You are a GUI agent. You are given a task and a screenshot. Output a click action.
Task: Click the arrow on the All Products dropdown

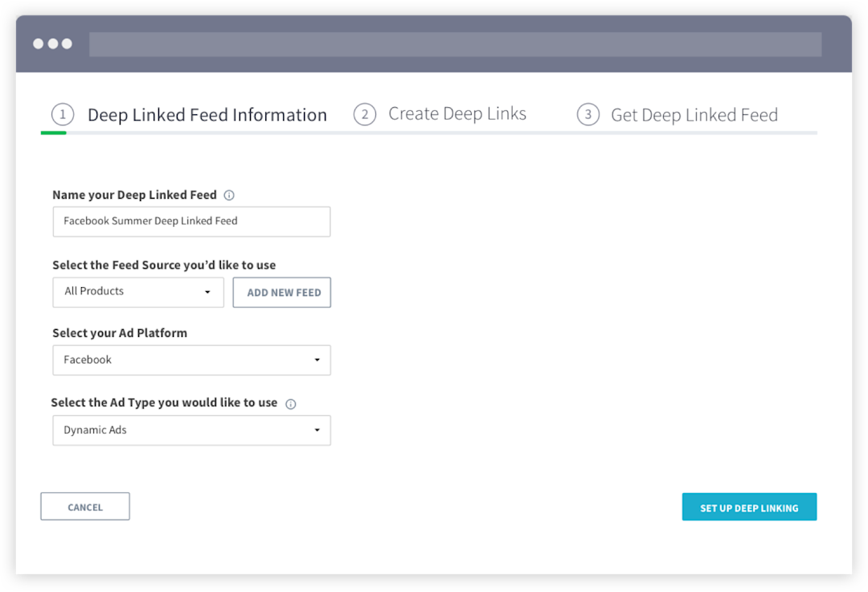click(x=207, y=293)
